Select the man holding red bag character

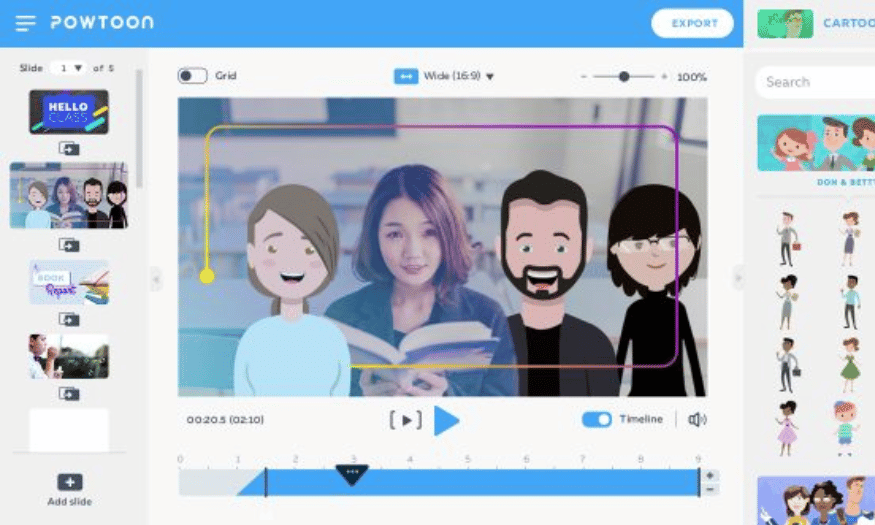pyautogui.click(x=788, y=239)
